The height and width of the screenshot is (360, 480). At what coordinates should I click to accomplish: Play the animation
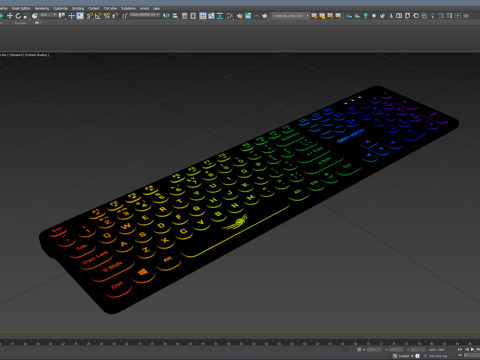pyautogui.click(x=472, y=349)
